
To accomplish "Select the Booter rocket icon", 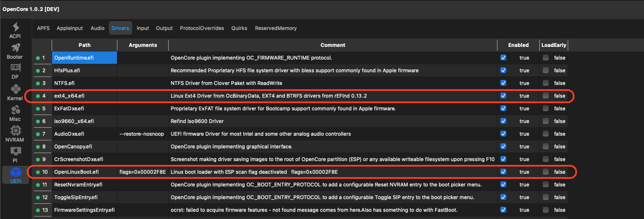I will tap(15, 48).
